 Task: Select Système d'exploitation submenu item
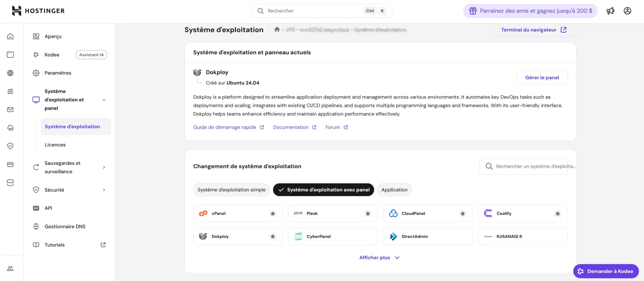pos(76,127)
